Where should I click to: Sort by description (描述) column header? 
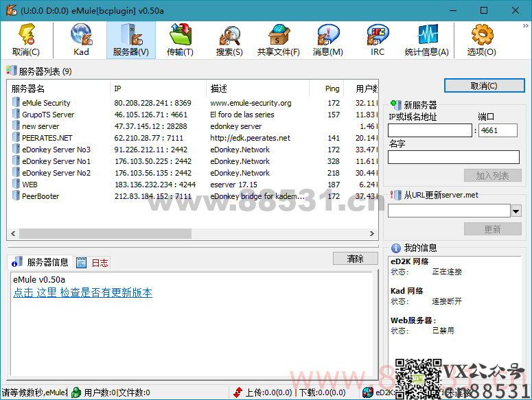[258, 89]
